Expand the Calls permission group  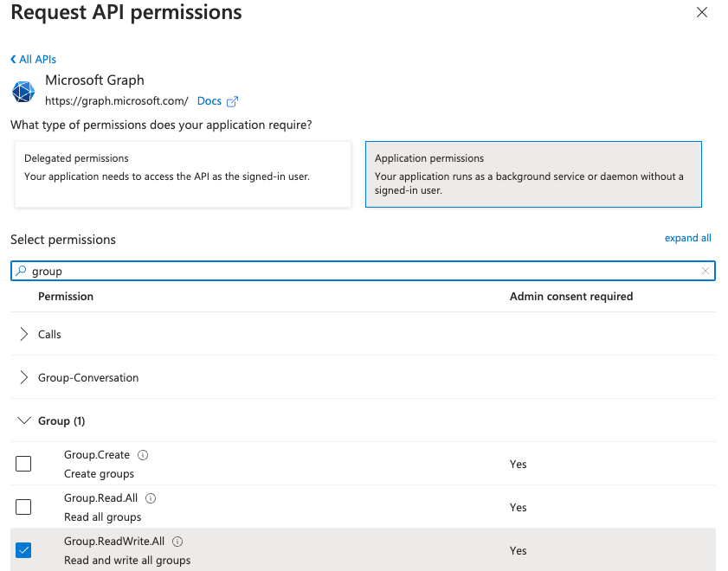(x=23, y=334)
